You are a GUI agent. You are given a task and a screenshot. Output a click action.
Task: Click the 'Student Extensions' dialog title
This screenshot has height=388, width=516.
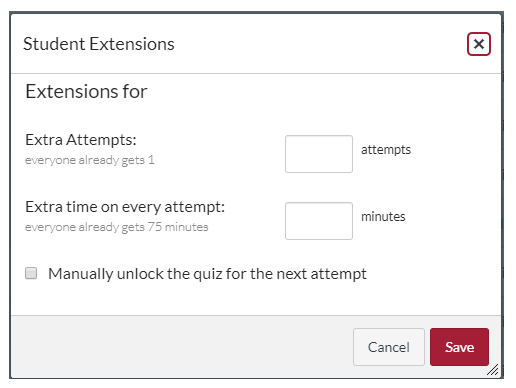(x=99, y=44)
